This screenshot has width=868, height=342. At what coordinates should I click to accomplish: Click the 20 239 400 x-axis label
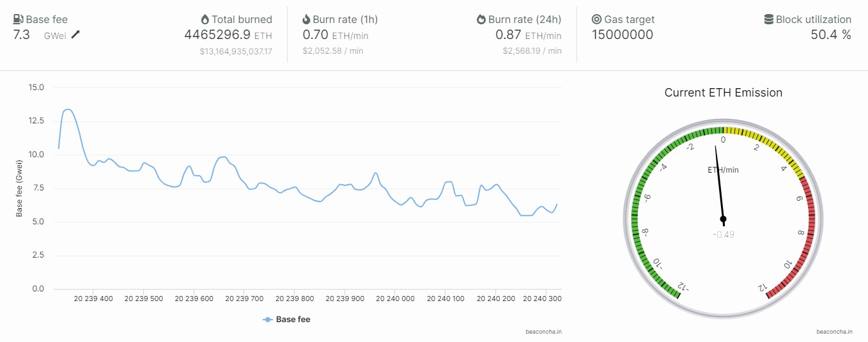point(93,299)
